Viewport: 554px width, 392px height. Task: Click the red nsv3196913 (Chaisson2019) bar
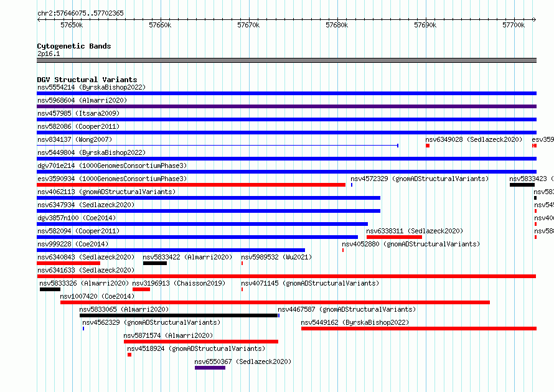tap(141, 289)
